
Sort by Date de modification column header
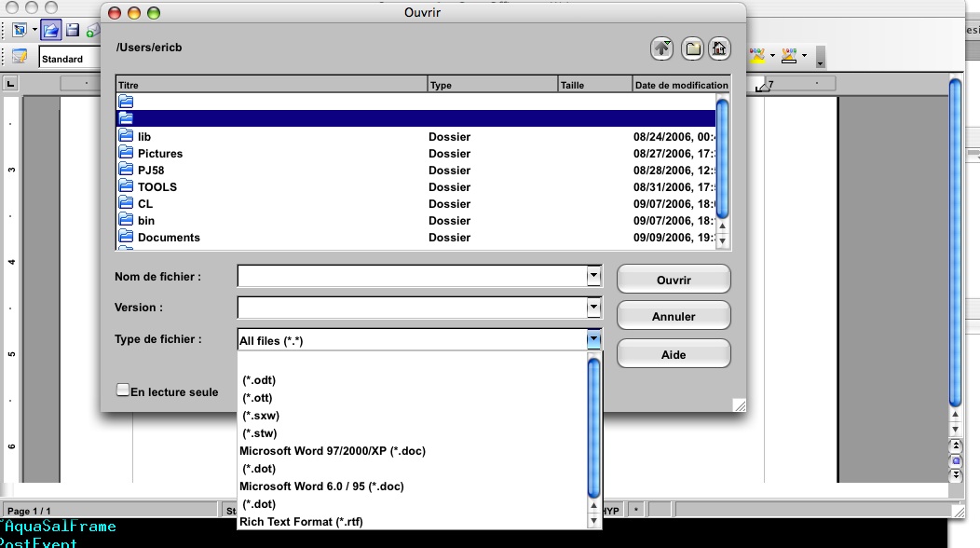[x=680, y=85]
